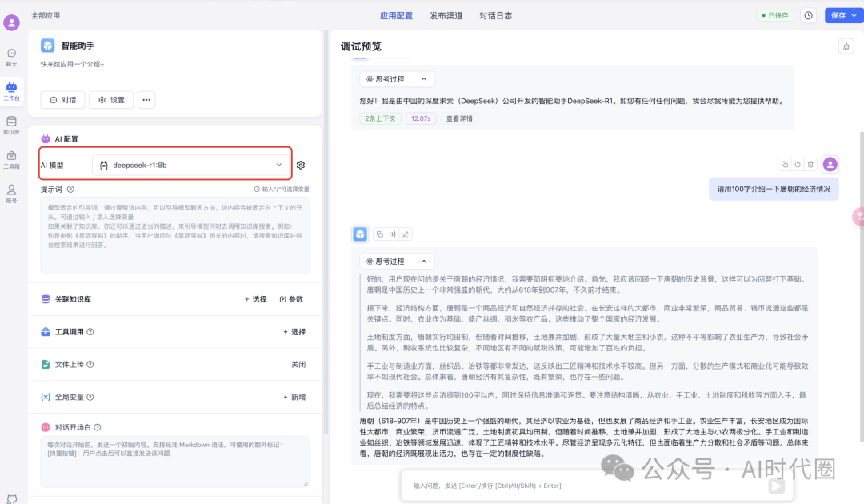The height and width of the screenshot is (504, 864).
Task: Regenerate the user message icon
Action: 798,164
